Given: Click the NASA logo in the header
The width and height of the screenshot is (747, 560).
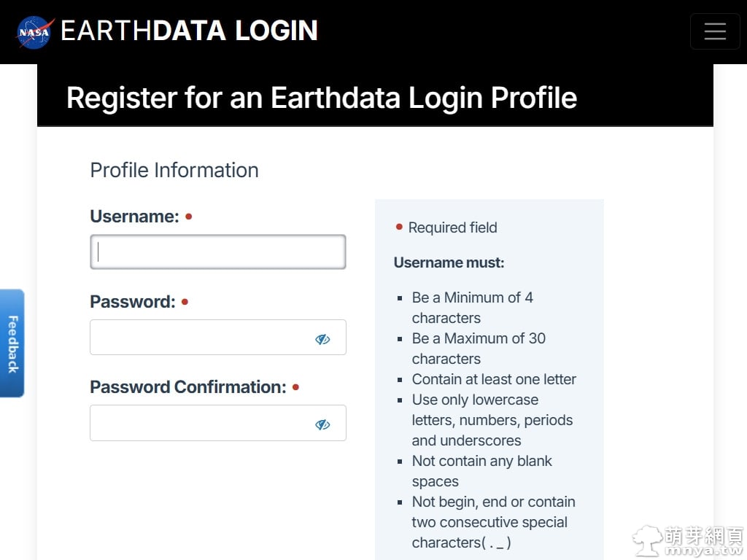Looking at the screenshot, I should point(35,33).
